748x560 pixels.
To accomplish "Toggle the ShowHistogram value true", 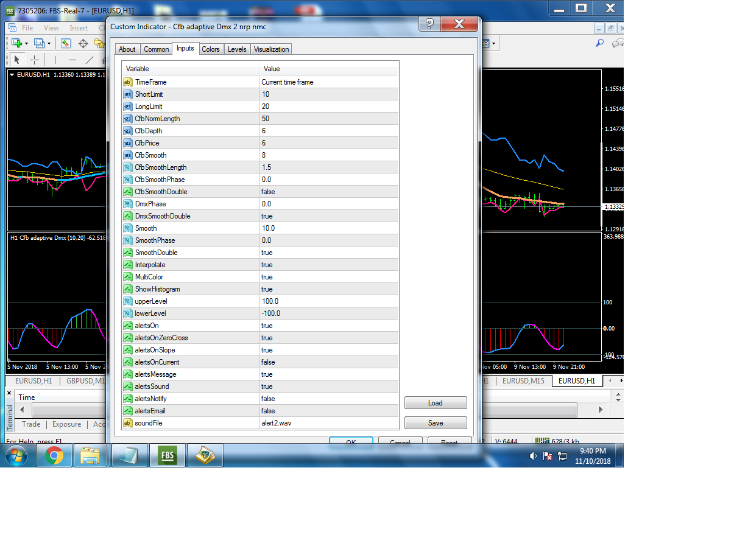I will pyautogui.click(x=329, y=289).
